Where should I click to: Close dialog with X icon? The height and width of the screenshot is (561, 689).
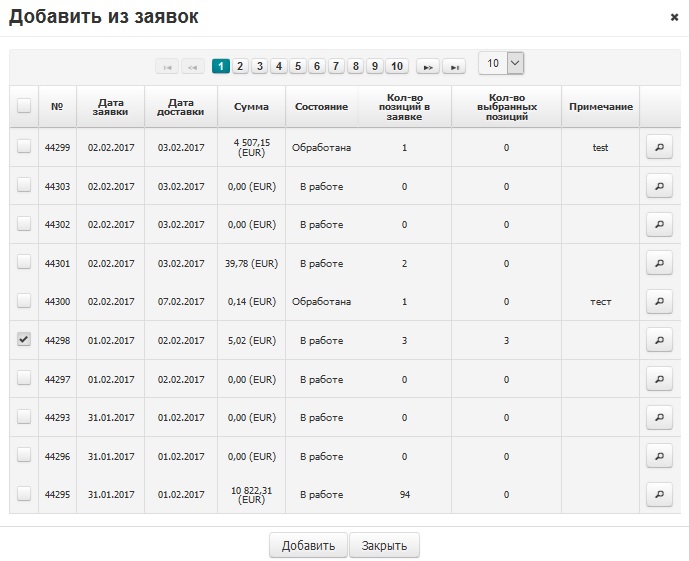click(674, 17)
